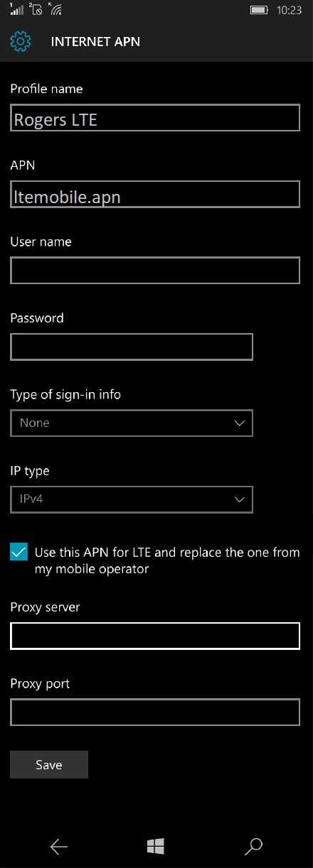The image size is (313, 868).
Task: Tap the clock showing 10:23
Action: pyautogui.click(x=290, y=11)
